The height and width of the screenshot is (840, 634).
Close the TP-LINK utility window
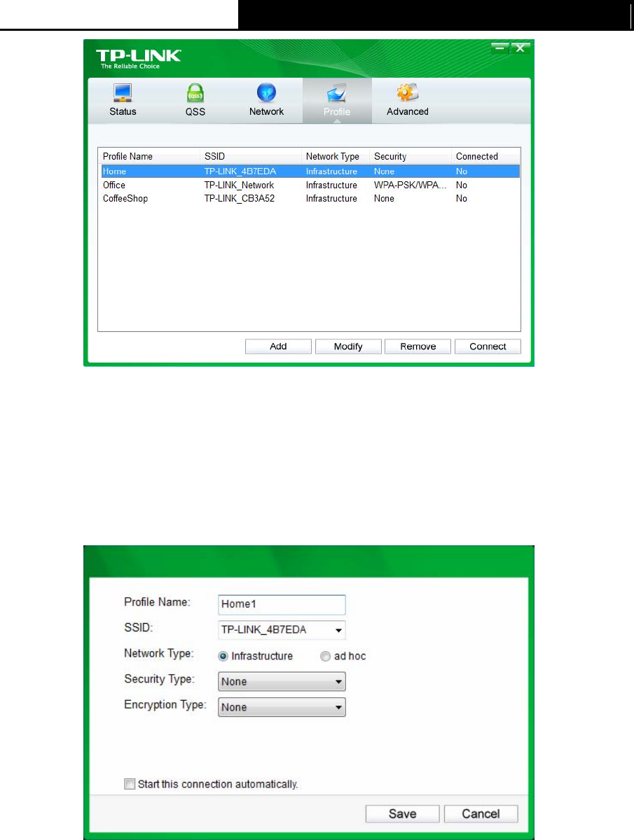click(x=518, y=48)
